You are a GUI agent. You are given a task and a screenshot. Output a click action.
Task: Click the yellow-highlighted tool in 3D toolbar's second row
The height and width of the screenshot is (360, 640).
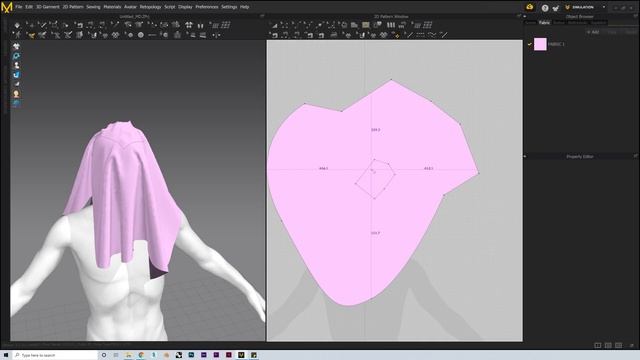tap(31, 36)
